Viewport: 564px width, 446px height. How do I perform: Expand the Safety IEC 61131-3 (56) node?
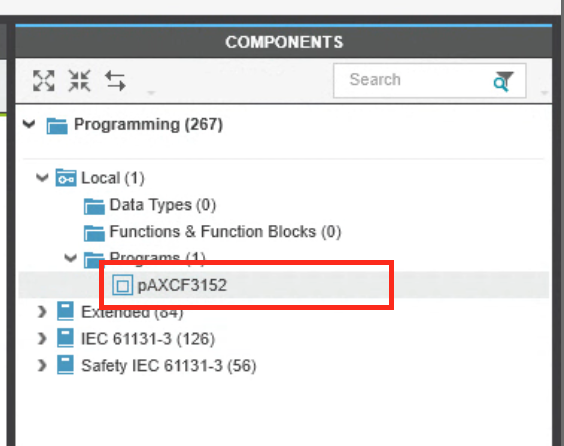42,365
